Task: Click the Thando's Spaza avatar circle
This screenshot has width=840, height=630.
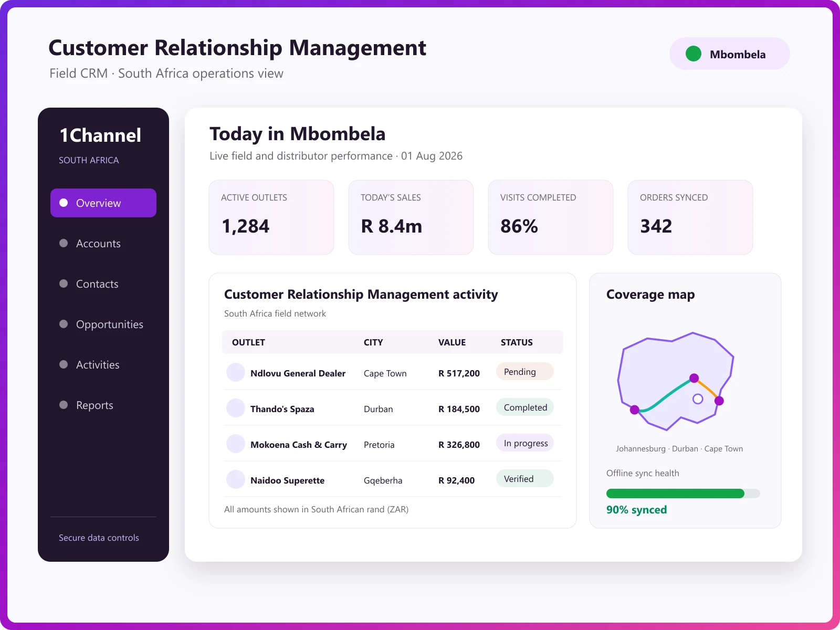Action: pyautogui.click(x=236, y=408)
